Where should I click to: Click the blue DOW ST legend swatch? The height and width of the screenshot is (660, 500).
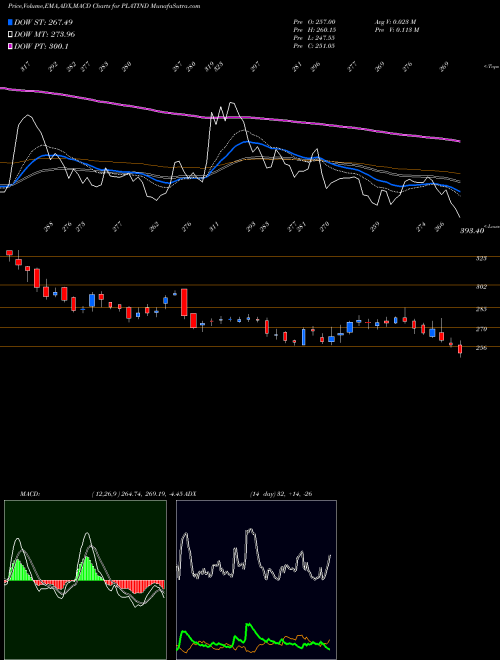(11, 22)
